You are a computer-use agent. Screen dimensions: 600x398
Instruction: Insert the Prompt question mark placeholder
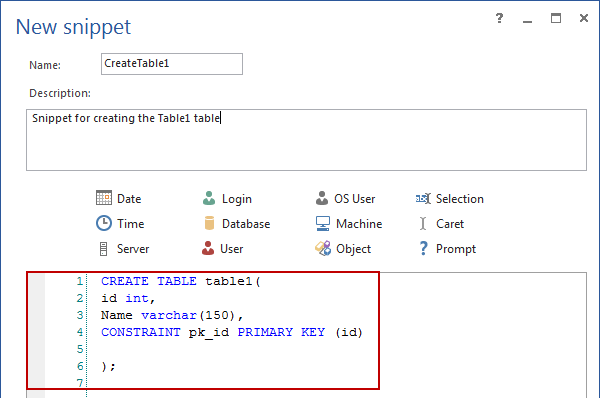pyautogui.click(x=423, y=248)
